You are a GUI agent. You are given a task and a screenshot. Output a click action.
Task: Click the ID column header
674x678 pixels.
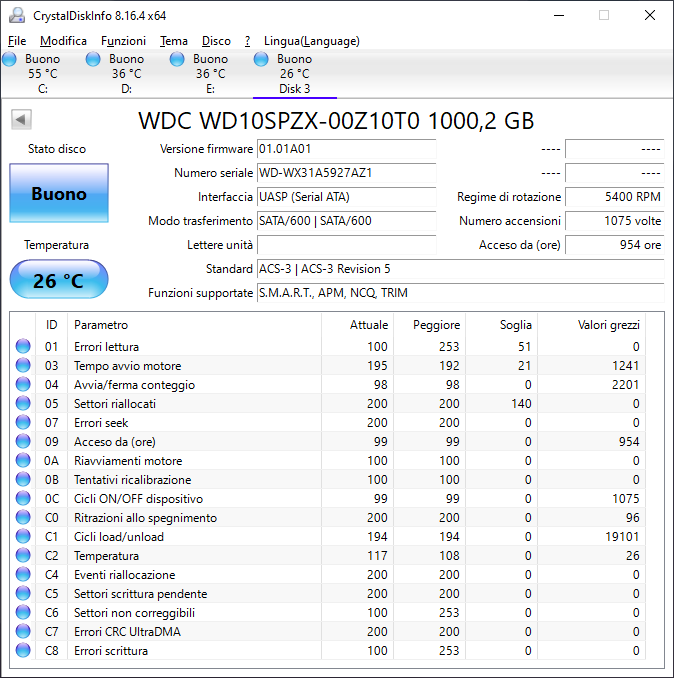tap(51, 325)
